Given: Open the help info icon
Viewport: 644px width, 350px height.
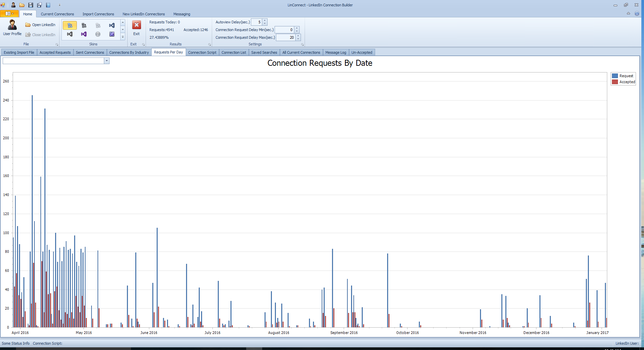Looking at the screenshot, I should click(637, 14).
